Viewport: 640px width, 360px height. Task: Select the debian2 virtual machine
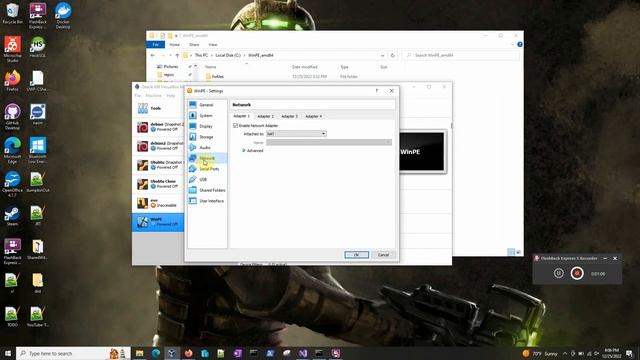(x=158, y=146)
